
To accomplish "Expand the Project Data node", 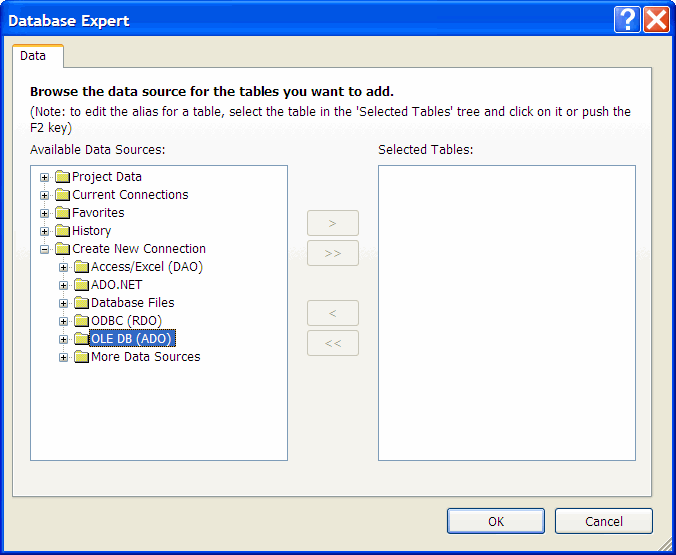I will (44, 178).
